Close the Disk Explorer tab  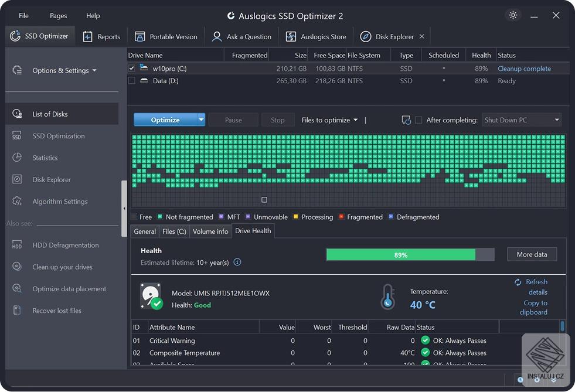tap(421, 36)
